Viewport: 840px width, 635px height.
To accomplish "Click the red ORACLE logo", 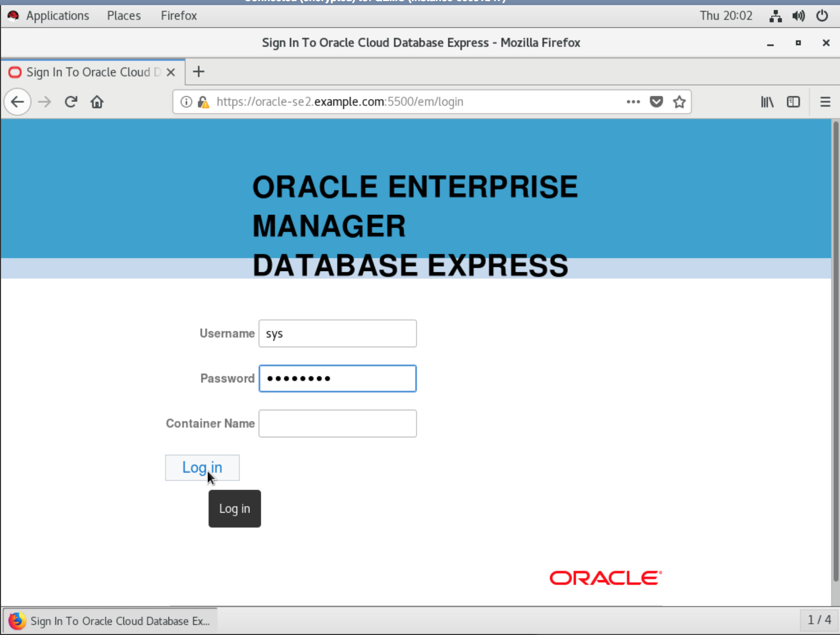I will click(x=605, y=578).
